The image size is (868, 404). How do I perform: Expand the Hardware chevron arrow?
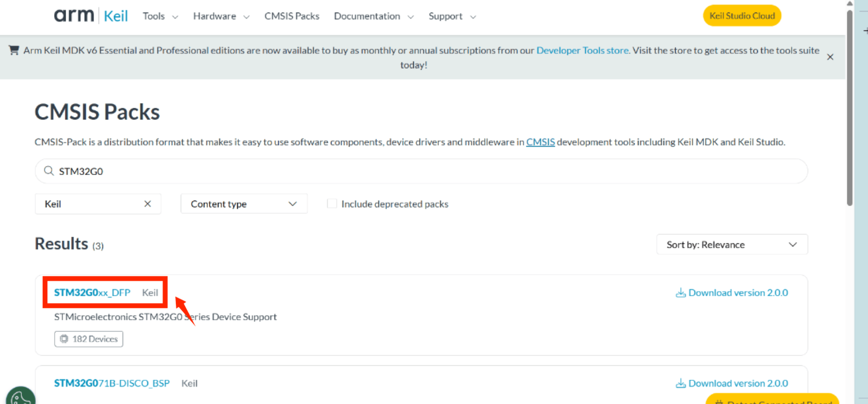[246, 17]
